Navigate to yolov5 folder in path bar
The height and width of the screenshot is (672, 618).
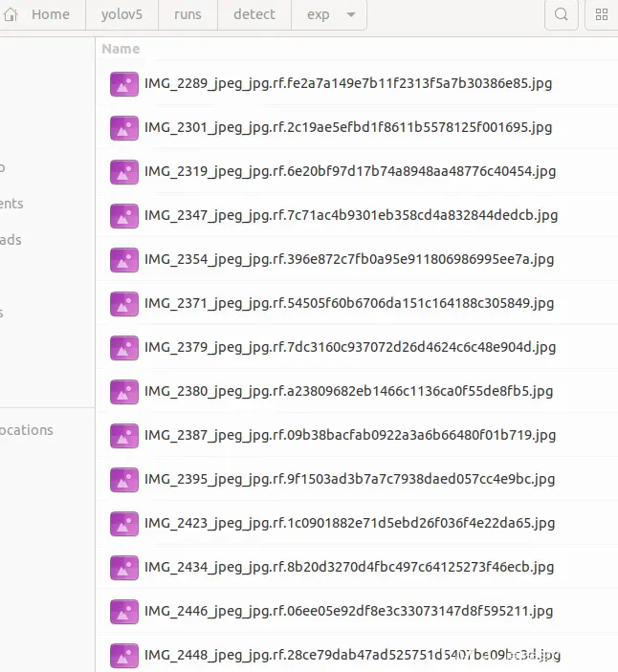point(121,14)
